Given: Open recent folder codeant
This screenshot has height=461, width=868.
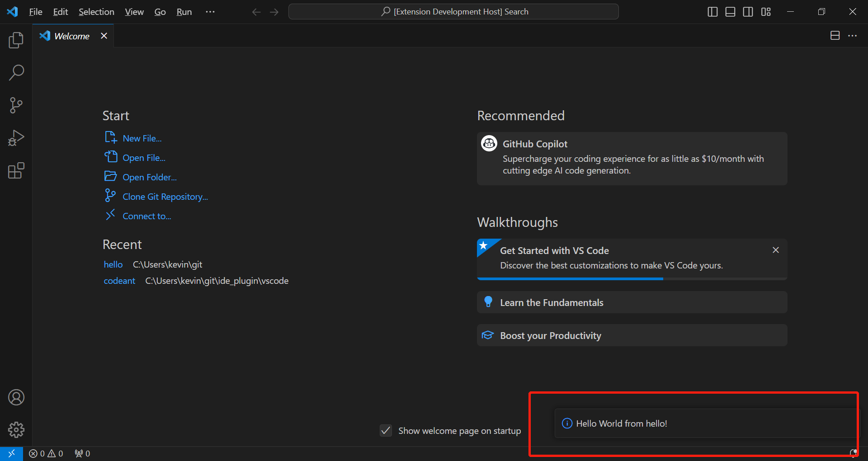Looking at the screenshot, I should [x=119, y=281].
